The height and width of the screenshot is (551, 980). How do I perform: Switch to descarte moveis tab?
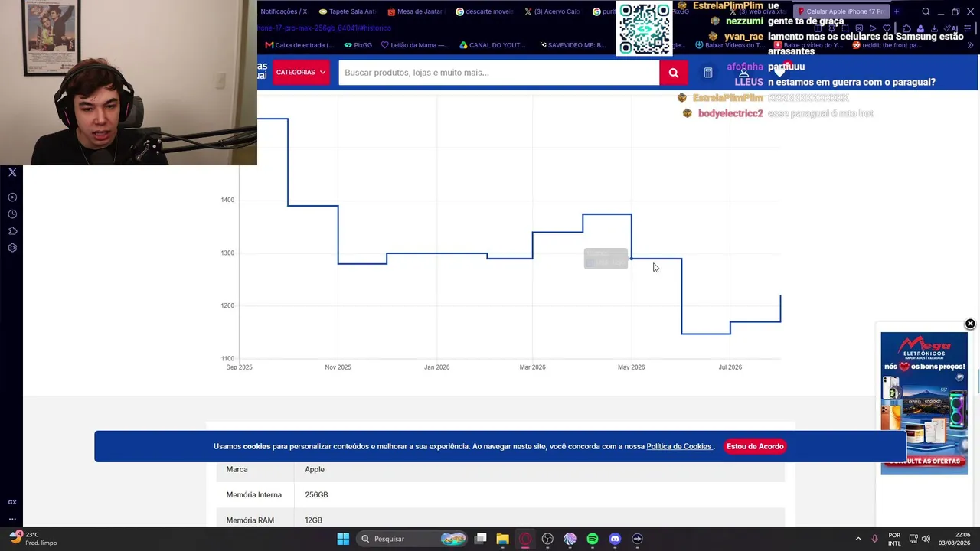click(484, 11)
